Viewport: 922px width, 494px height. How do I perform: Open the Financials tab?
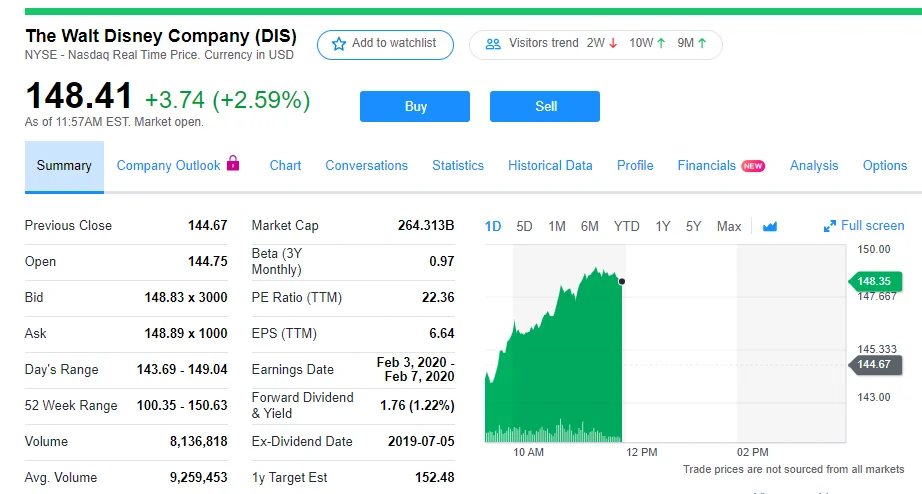point(706,166)
